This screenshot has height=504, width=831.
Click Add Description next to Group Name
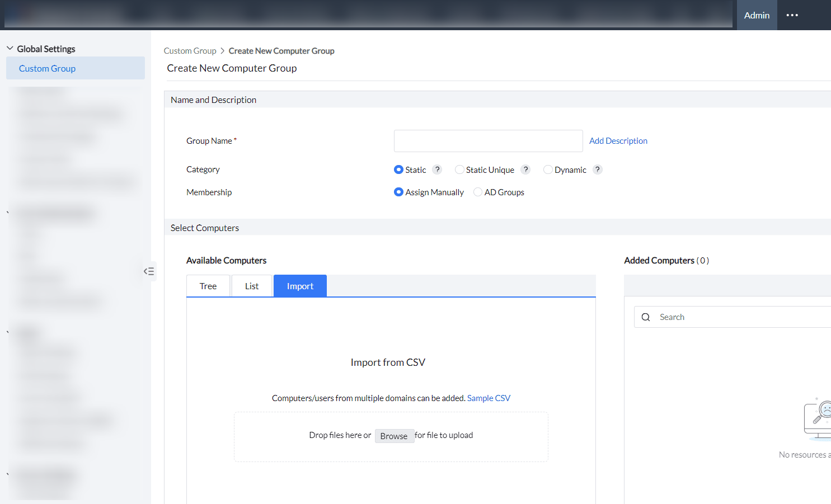coord(618,140)
